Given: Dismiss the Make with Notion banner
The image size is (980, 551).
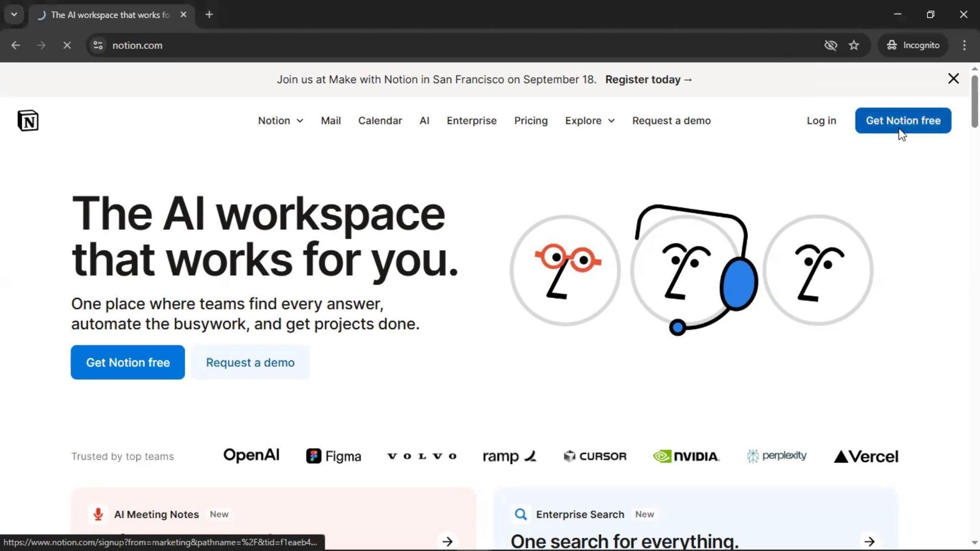Looking at the screenshot, I should (x=953, y=79).
